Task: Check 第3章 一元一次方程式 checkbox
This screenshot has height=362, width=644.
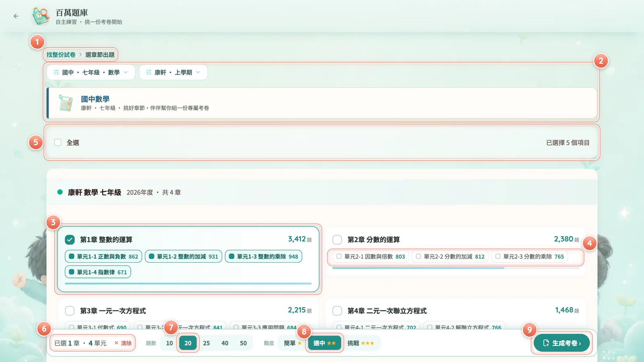Action: pos(70,311)
